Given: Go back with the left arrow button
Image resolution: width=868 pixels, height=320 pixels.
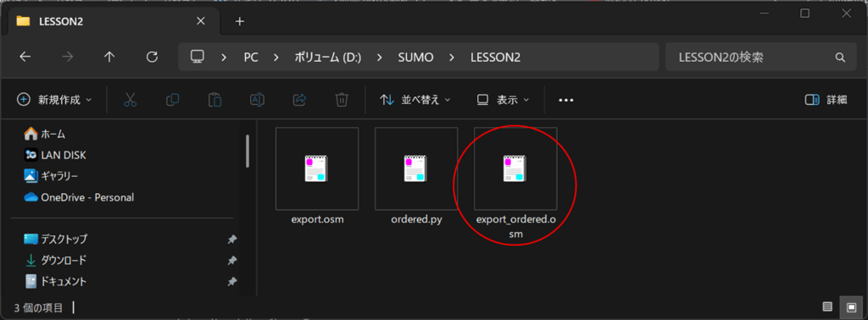Looking at the screenshot, I should [x=25, y=57].
